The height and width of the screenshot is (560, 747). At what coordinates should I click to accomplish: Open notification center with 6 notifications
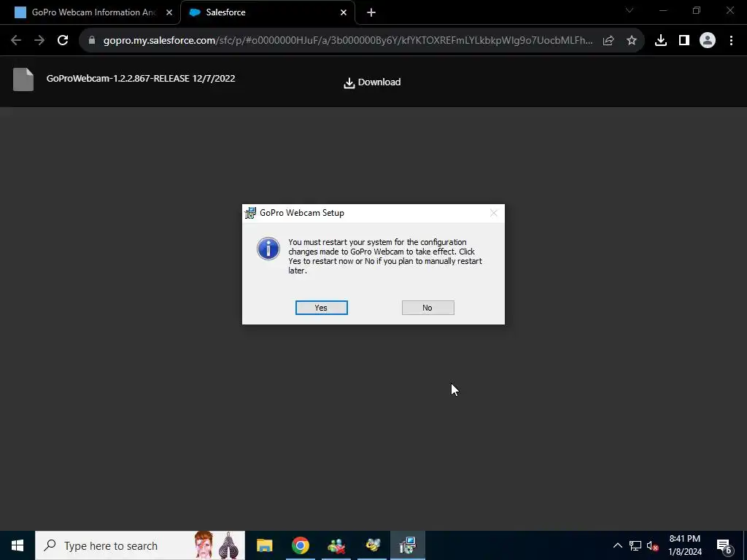724,545
